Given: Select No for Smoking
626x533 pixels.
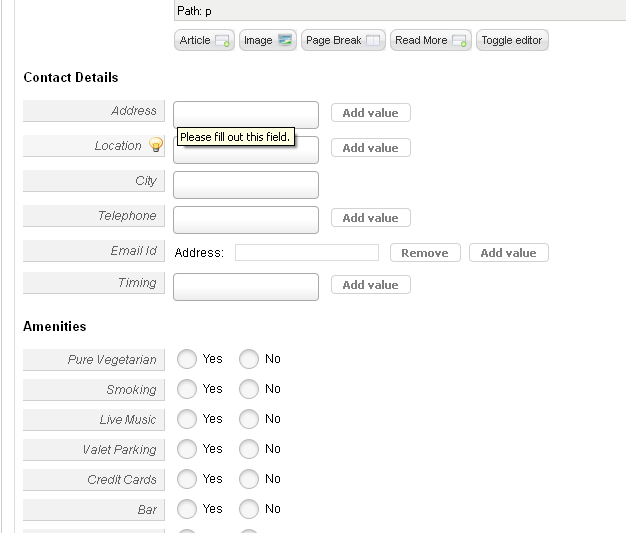Looking at the screenshot, I should [249, 389].
